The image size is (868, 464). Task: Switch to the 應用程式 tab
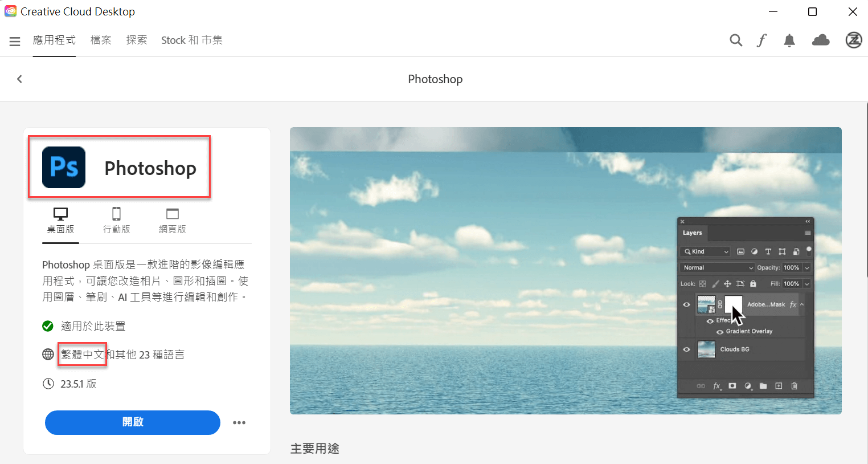(x=54, y=40)
